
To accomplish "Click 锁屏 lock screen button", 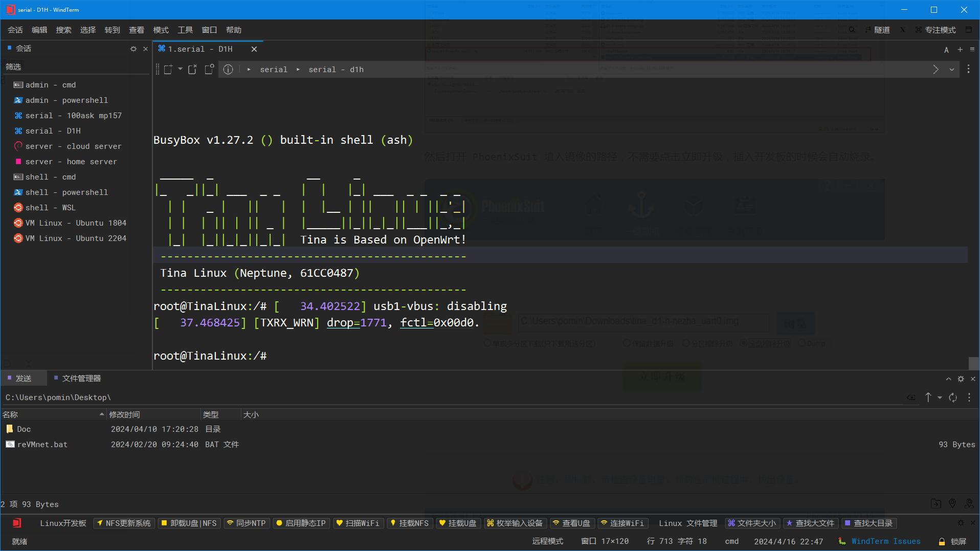I will pyautogui.click(x=952, y=541).
